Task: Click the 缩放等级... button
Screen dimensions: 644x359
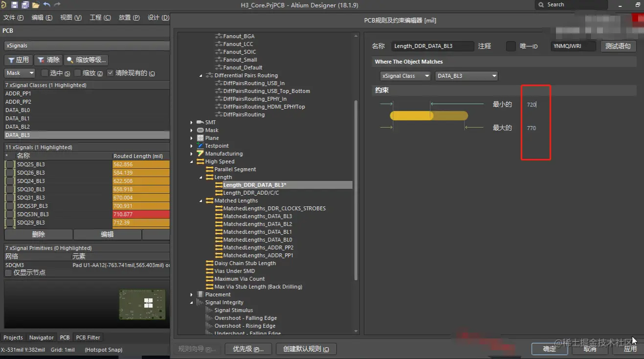Action: pos(86,60)
